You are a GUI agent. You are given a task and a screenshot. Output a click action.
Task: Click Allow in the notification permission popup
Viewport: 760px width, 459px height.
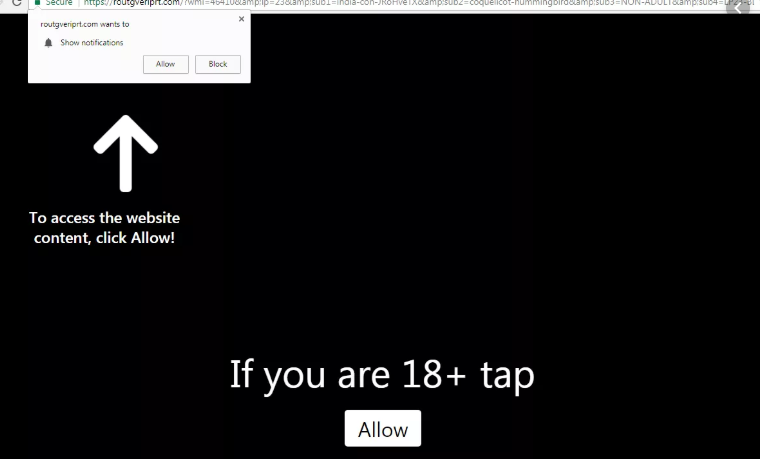pos(166,64)
